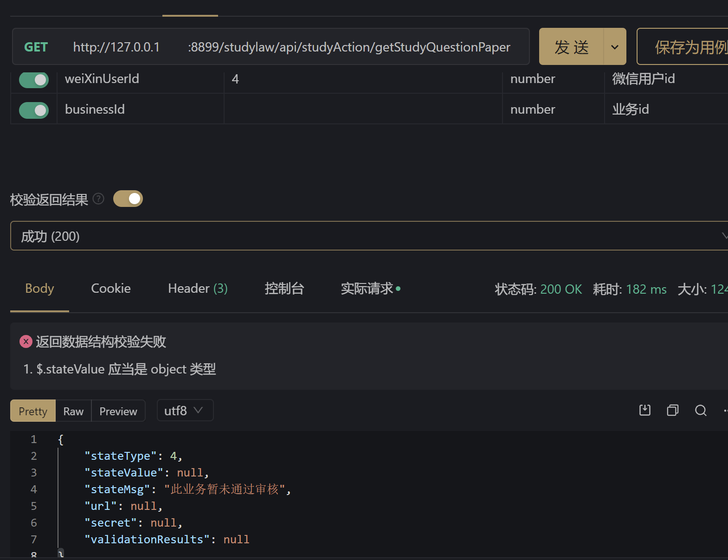This screenshot has width=728, height=560.
Task: Open the 控制台 tab
Action: point(284,289)
